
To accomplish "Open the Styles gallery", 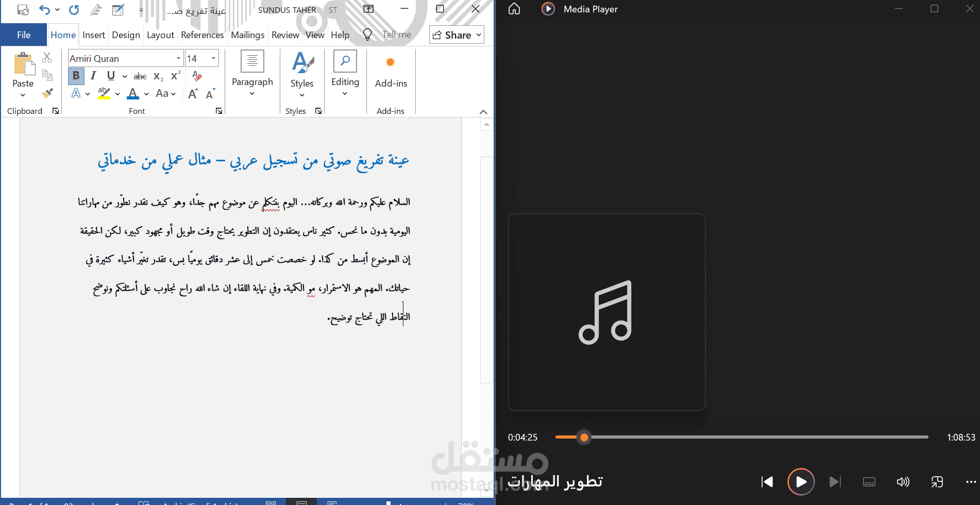I will pyautogui.click(x=302, y=74).
